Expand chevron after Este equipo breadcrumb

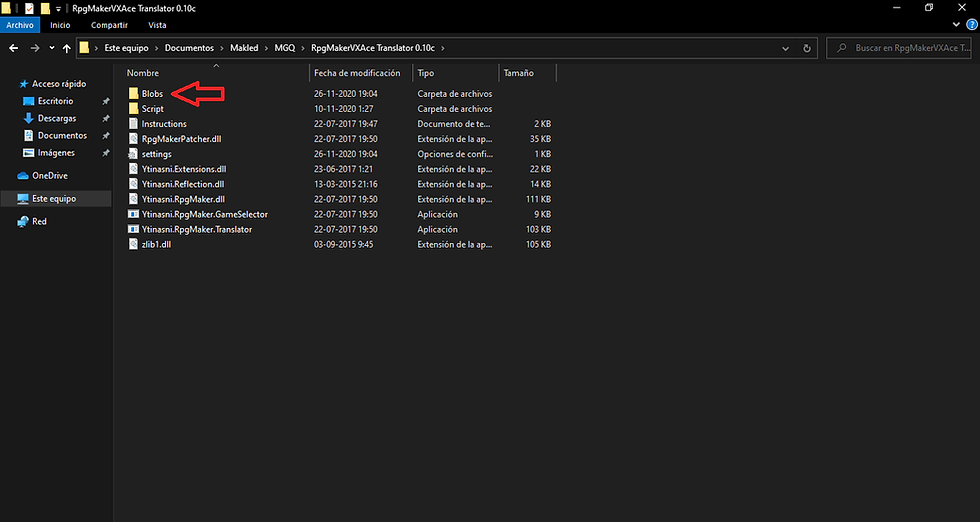157,48
